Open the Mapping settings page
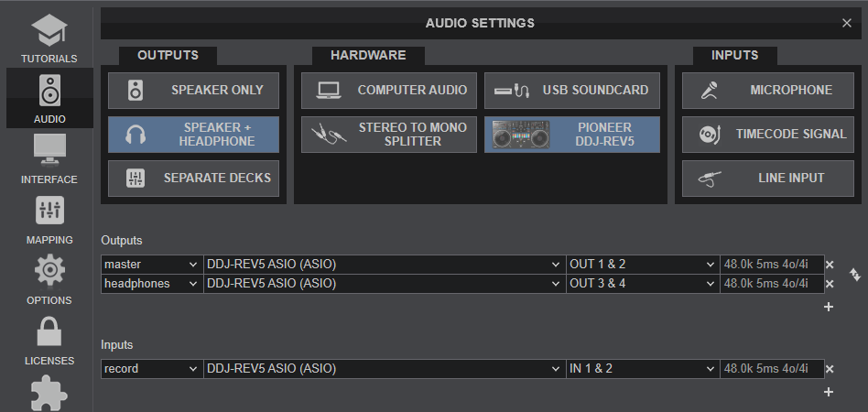The height and width of the screenshot is (412, 868). point(49,218)
